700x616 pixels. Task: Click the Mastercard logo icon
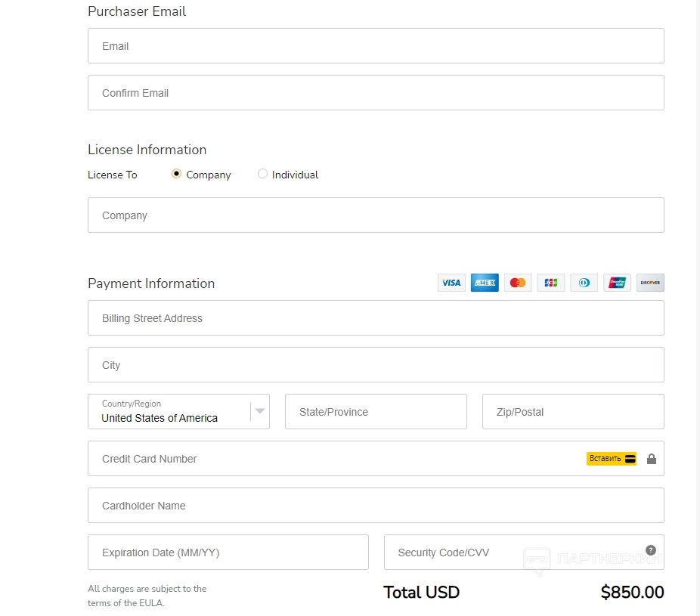click(518, 283)
